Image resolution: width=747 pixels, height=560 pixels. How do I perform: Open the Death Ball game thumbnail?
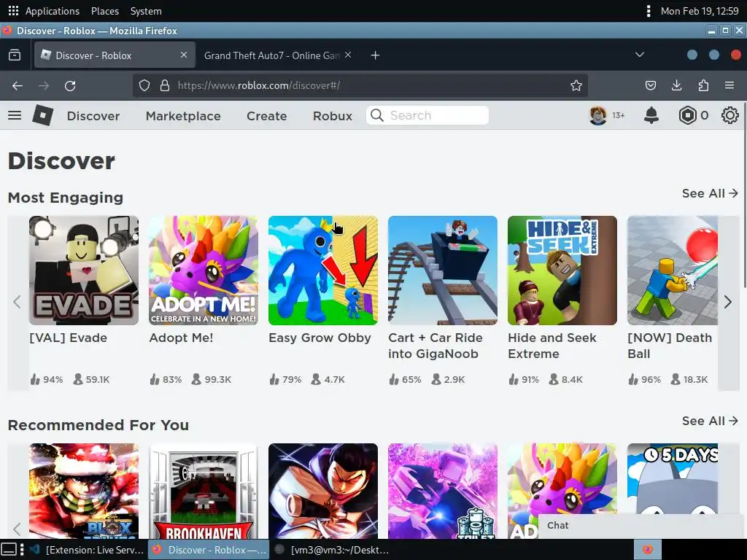tap(672, 271)
